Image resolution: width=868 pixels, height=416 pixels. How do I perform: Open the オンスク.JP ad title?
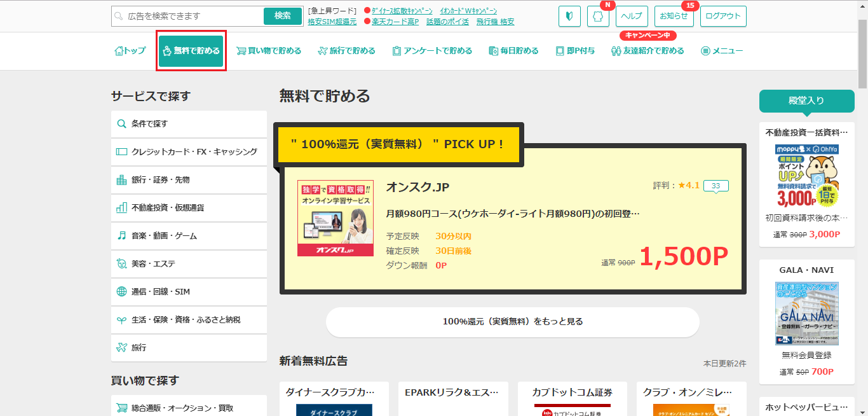[x=418, y=187]
